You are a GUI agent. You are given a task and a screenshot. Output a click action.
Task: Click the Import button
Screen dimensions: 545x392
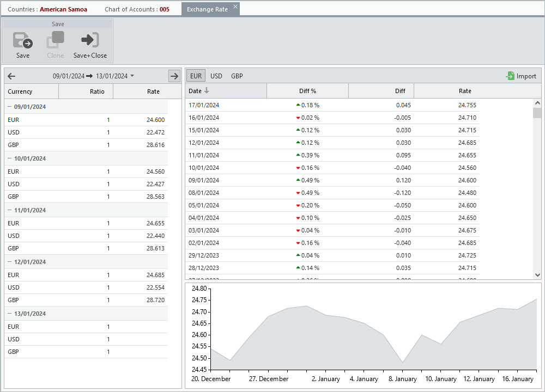point(521,76)
